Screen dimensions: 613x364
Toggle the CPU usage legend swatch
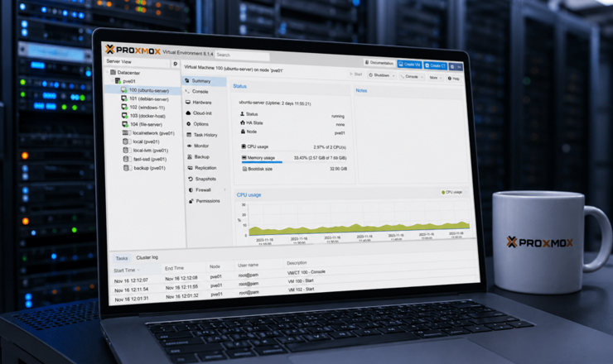[x=443, y=192]
